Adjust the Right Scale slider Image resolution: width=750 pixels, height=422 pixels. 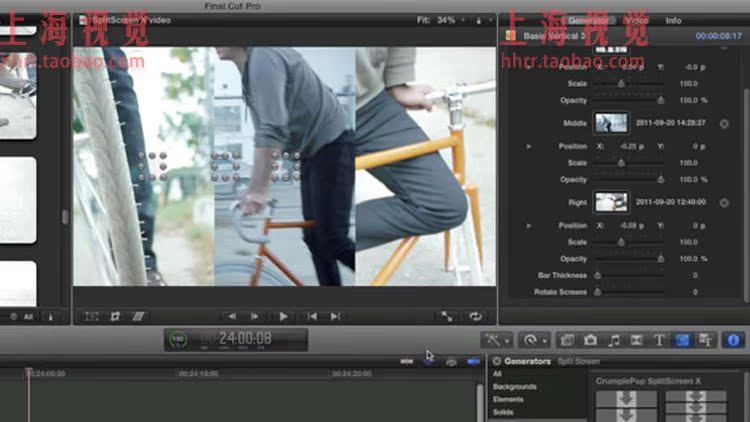628,243
